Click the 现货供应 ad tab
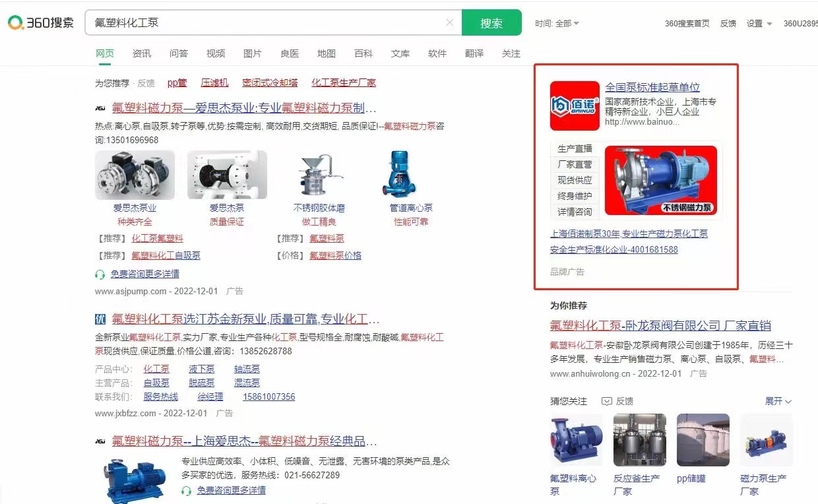The image size is (818, 504). pos(575,180)
